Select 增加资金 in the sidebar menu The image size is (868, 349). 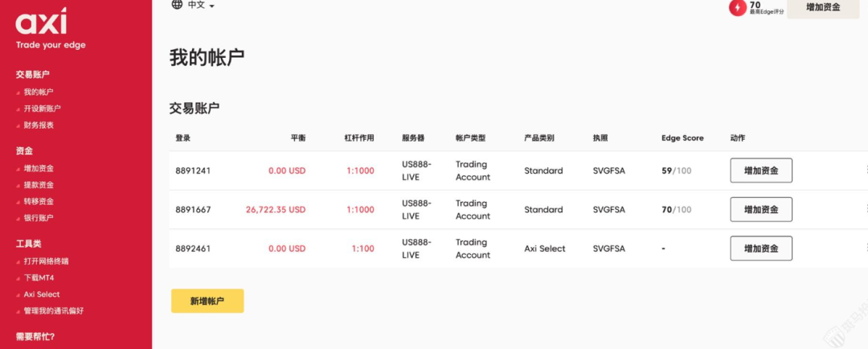tap(39, 169)
